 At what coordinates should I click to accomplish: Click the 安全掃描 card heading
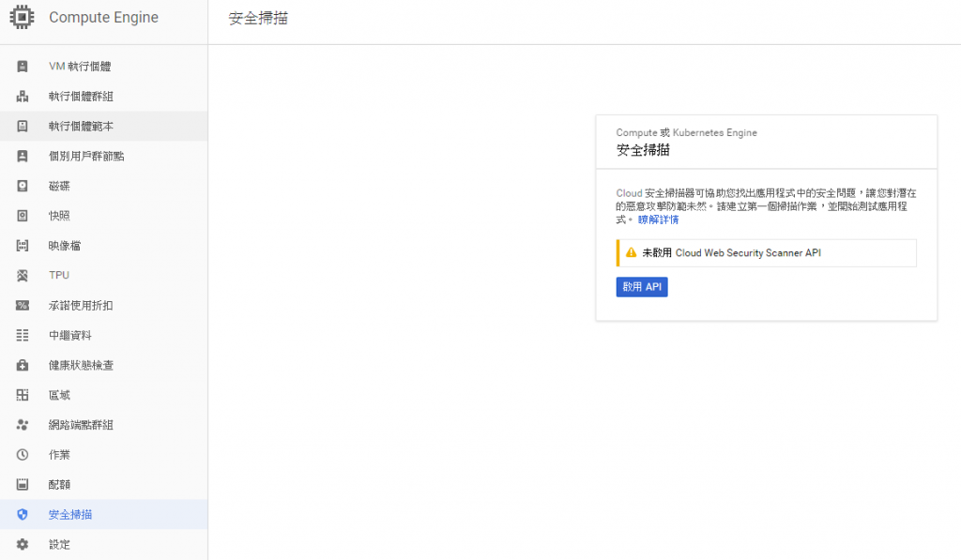click(643, 149)
